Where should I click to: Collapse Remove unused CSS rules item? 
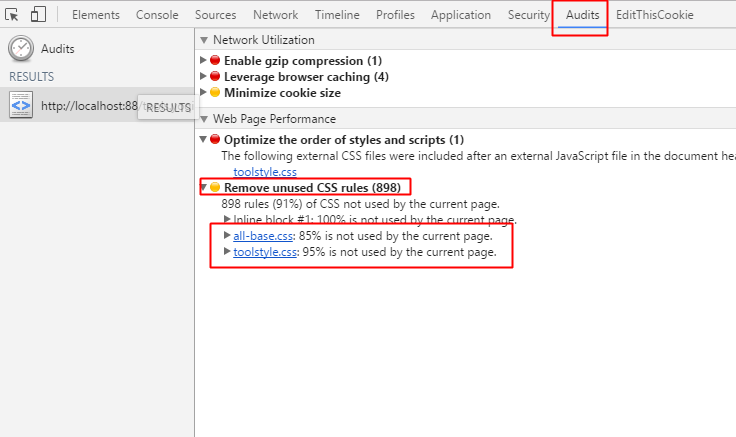[204, 188]
